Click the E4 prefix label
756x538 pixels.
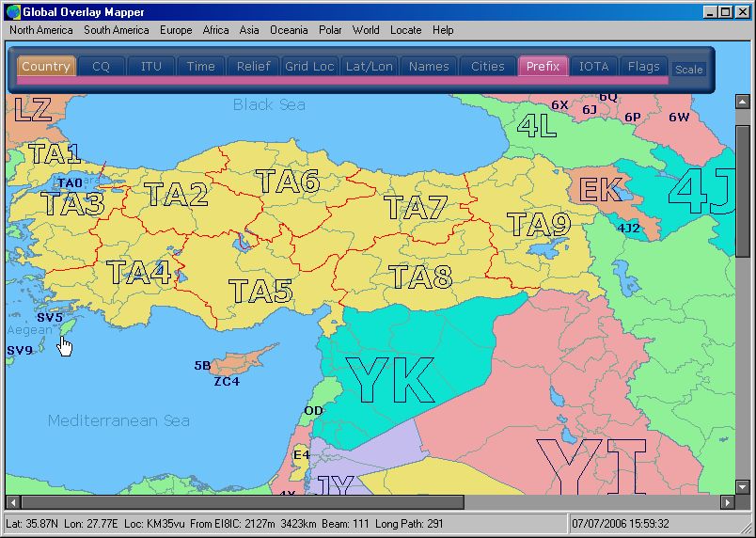[x=301, y=454]
